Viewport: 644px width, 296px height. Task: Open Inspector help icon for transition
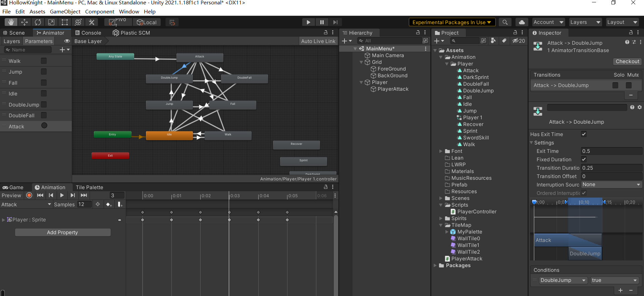627,42
